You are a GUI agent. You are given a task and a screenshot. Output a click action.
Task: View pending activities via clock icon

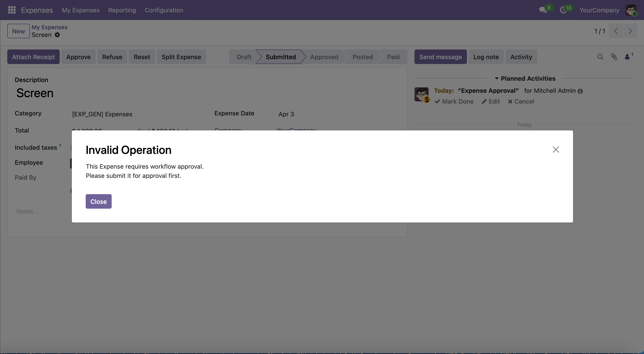564,10
